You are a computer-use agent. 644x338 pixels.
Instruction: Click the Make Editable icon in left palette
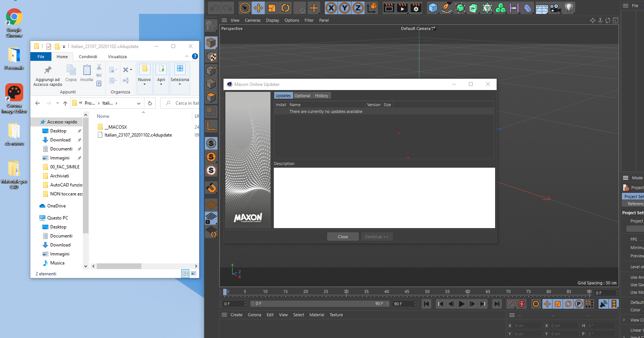[x=211, y=26]
